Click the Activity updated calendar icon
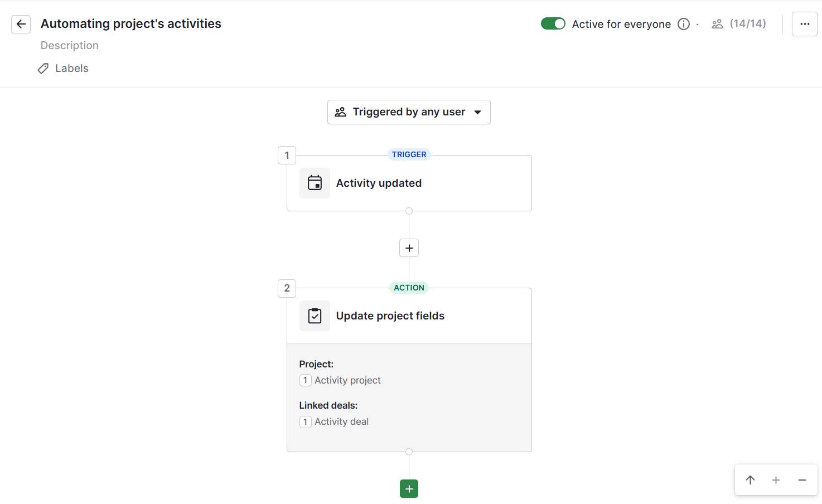 pyautogui.click(x=315, y=183)
